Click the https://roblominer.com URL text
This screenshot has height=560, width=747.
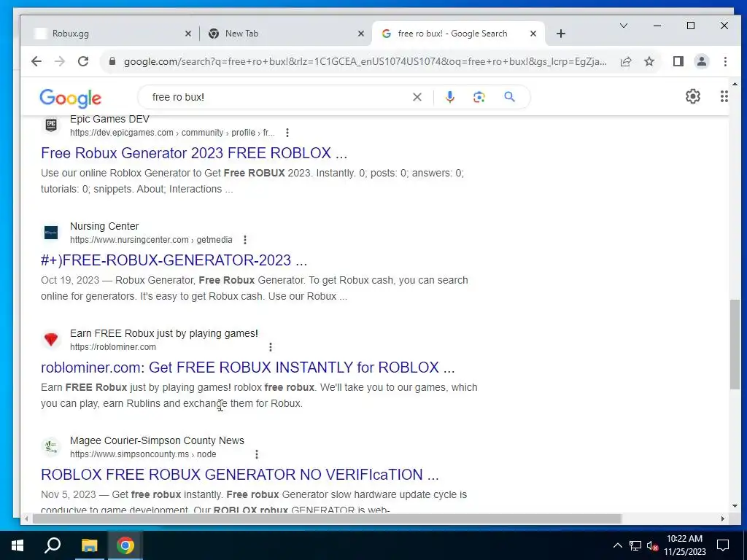[x=113, y=347]
